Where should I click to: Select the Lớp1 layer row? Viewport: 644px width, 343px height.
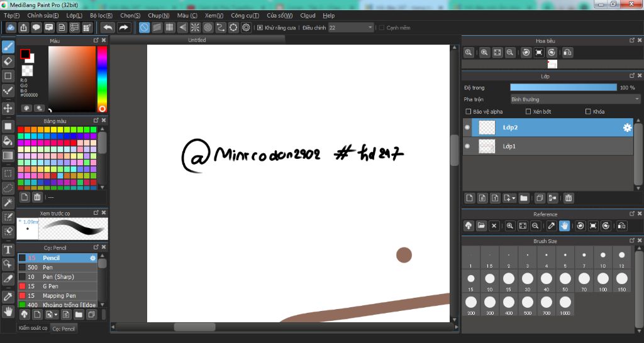tap(548, 146)
